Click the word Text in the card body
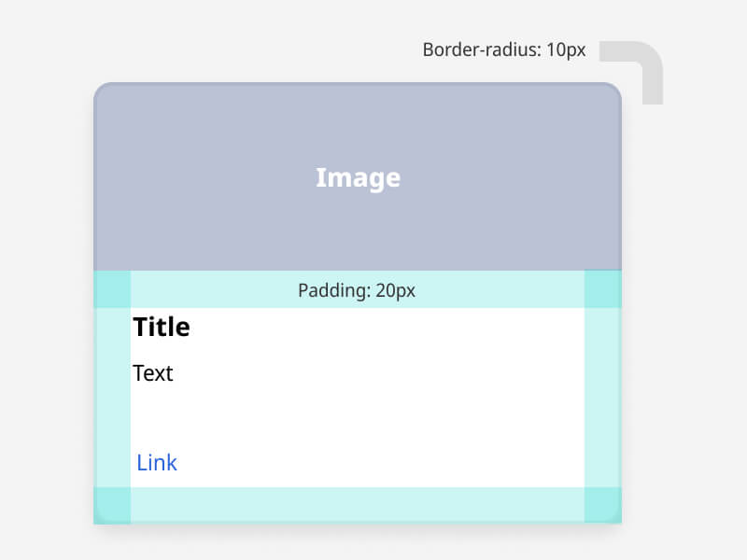The width and height of the screenshot is (747, 560). click(x=153, y=373)
